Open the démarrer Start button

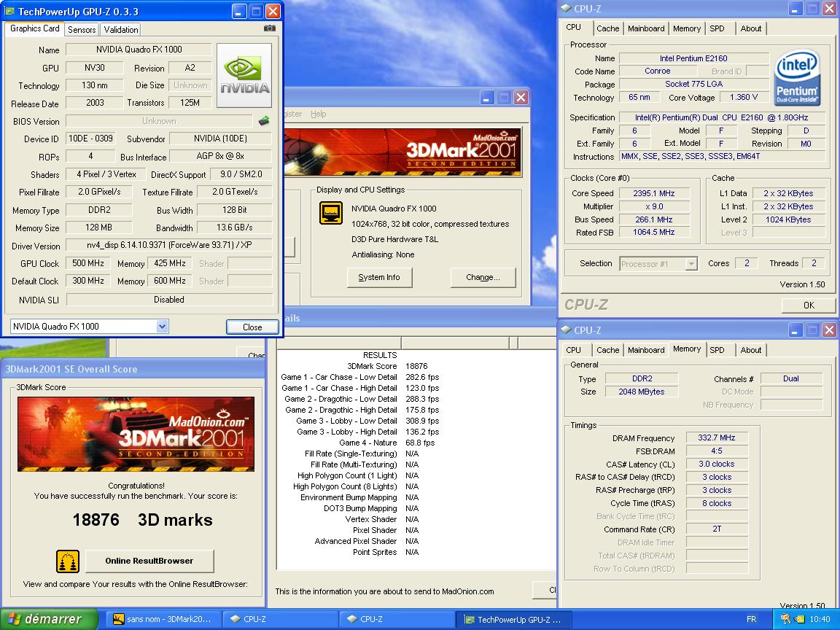pyautogui.click(x=50, y=619)
